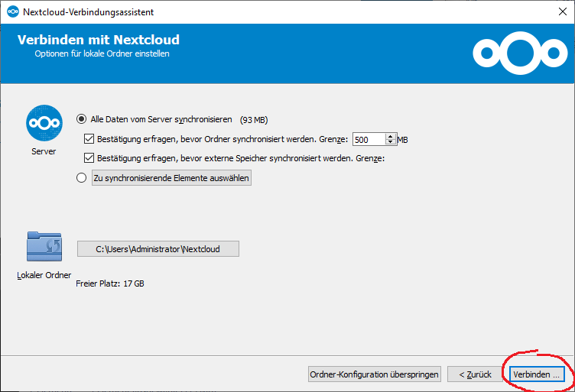Viewport: 575px width, 392px height.
Task: Click the local sync folder icon
Action: point(44,246)
